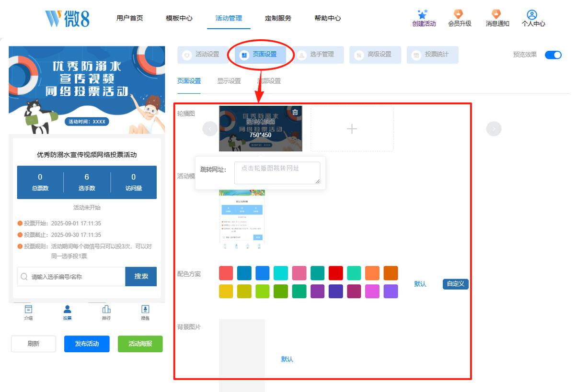Click 默认 next to the color swatches
Image resolution: width=575 pixels, height=392 pixels.
420,284
